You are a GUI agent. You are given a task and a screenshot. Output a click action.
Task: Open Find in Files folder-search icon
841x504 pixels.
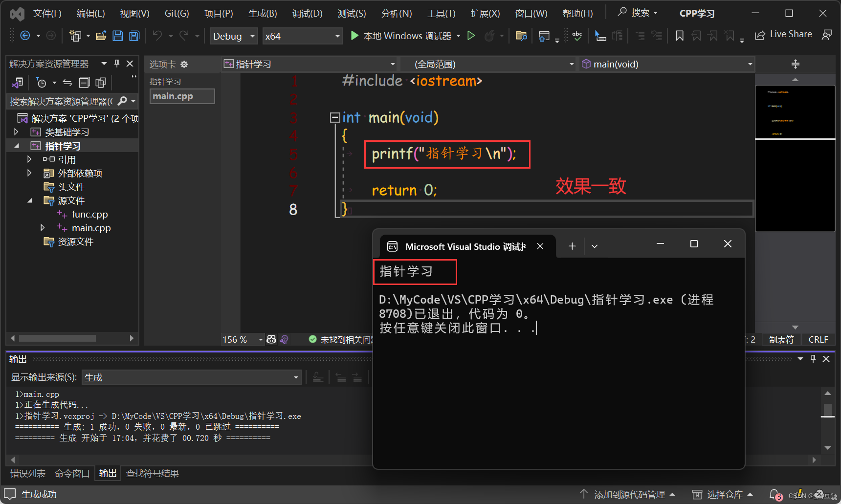(521, 36)
